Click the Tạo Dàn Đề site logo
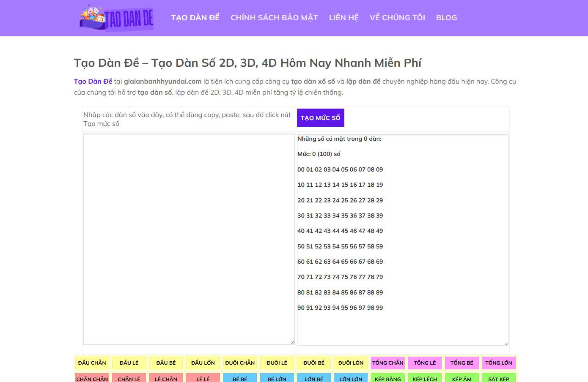This screenshot has height=382, width=588. point(116,18)
